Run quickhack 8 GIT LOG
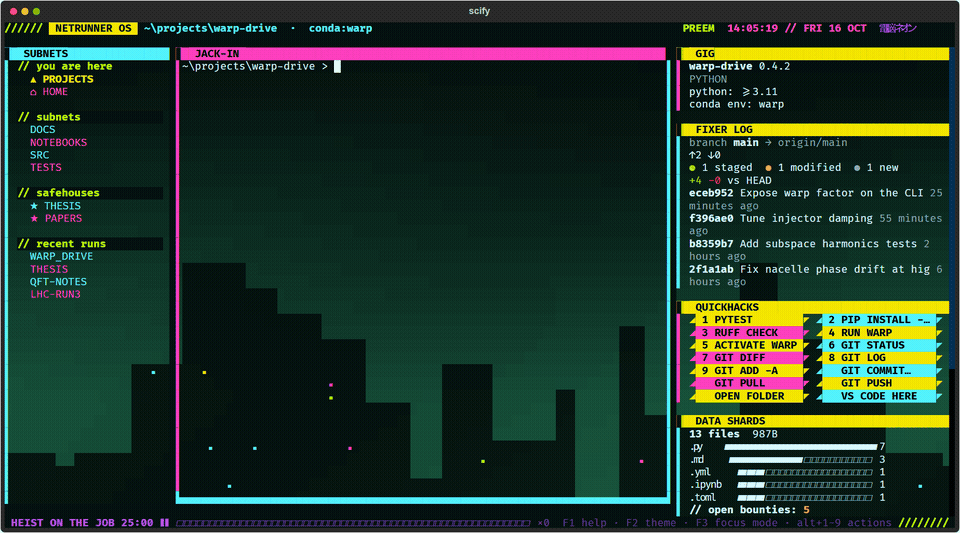This screenshot has height=533, width=960. [x=879, y=358]
